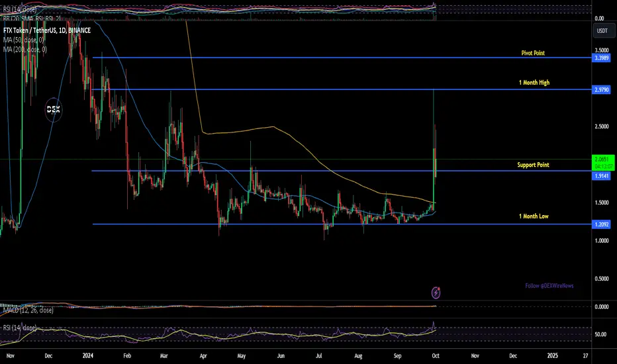This screenshot has width=617, height=364.
Task: Select the '1 Month High' annotation text
Action: [x=534, y=82]
